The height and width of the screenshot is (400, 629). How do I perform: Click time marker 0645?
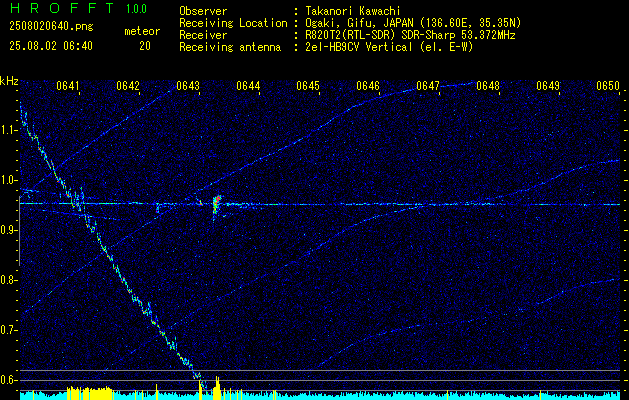(x=308, y=86)
